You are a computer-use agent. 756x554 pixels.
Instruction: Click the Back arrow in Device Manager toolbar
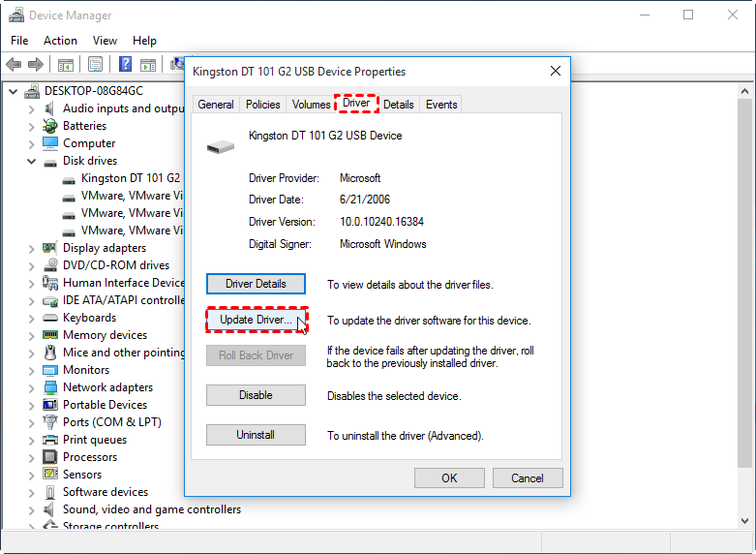click(14, 64)
